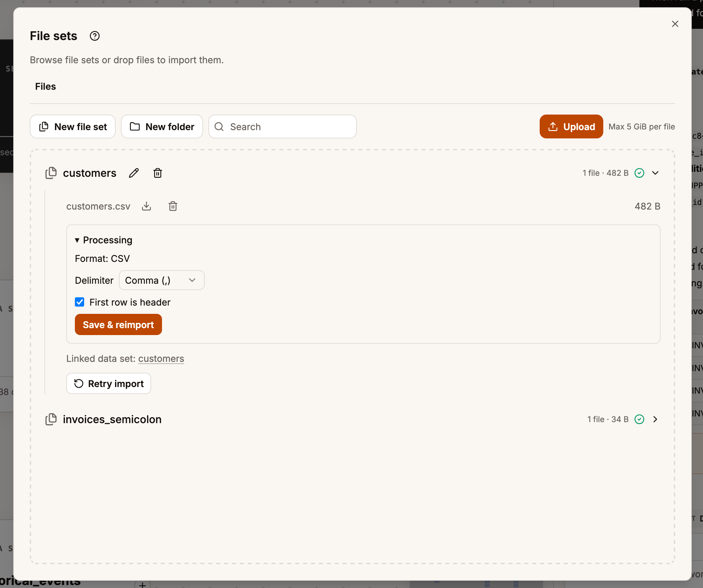Image resolution: width=703 pixels, height=588 pixels.
Task: Focus the Search field
Action: coord(283,126)
